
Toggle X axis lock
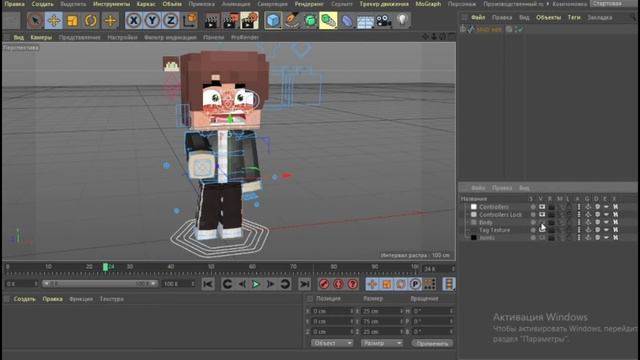133,20
